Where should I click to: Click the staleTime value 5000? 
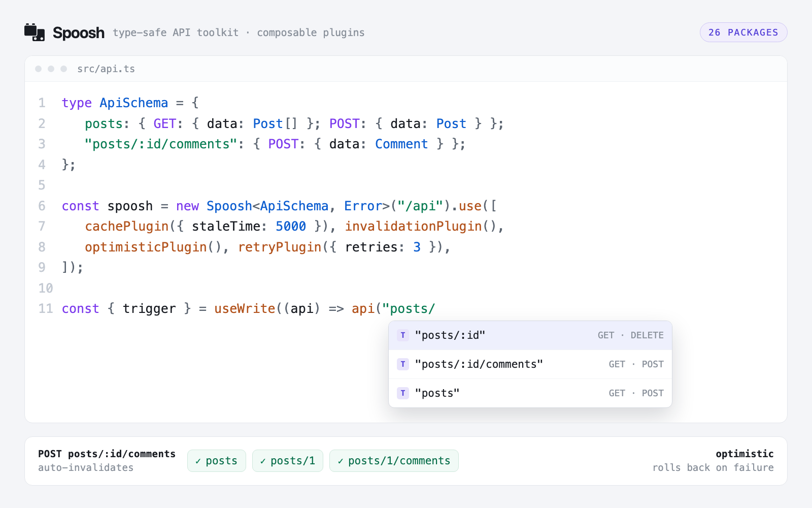click(x=291, y=226)
